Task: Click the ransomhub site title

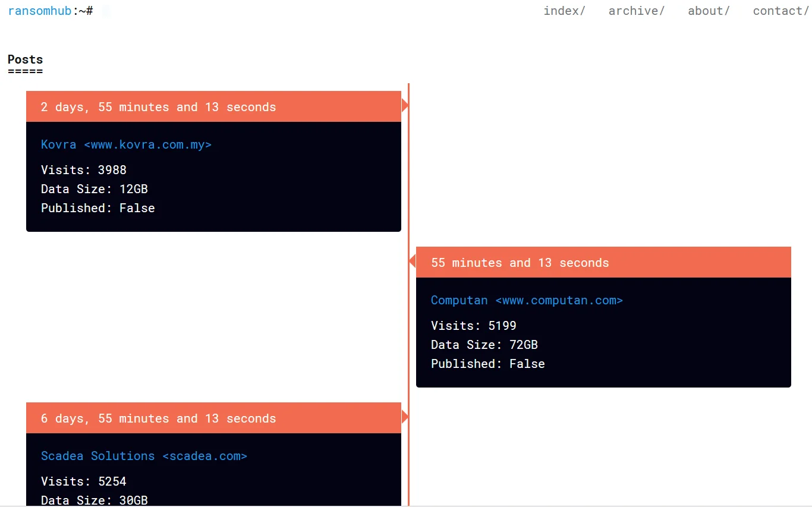Action: tap(40, 11)
